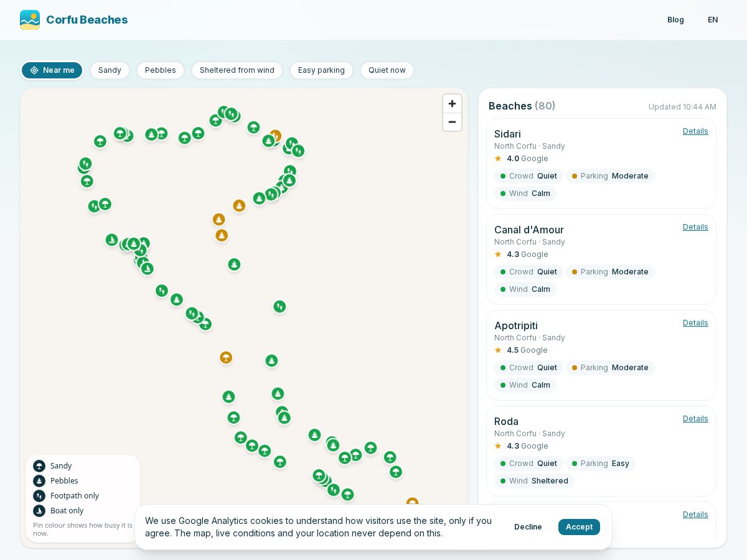Image resolution: width=747 pixels, height=560 pixels.
Task: Click the Boat only legend label
Action: 67,511
